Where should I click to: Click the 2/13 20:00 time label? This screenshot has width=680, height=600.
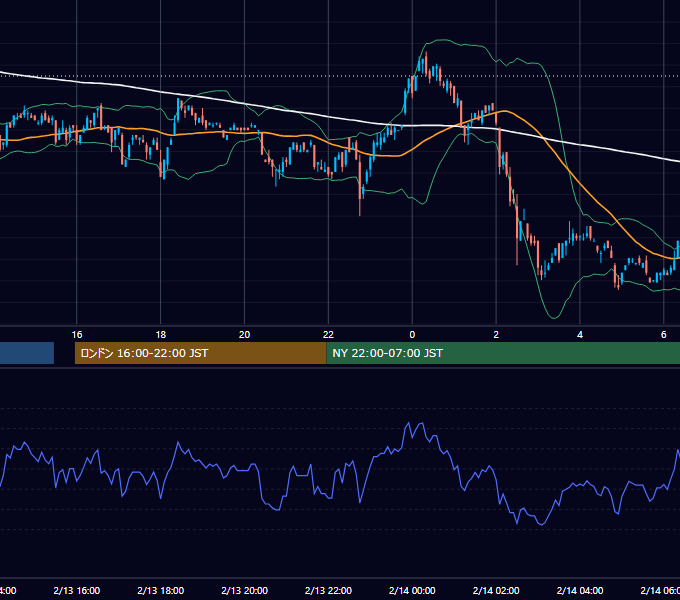[245, 590]
